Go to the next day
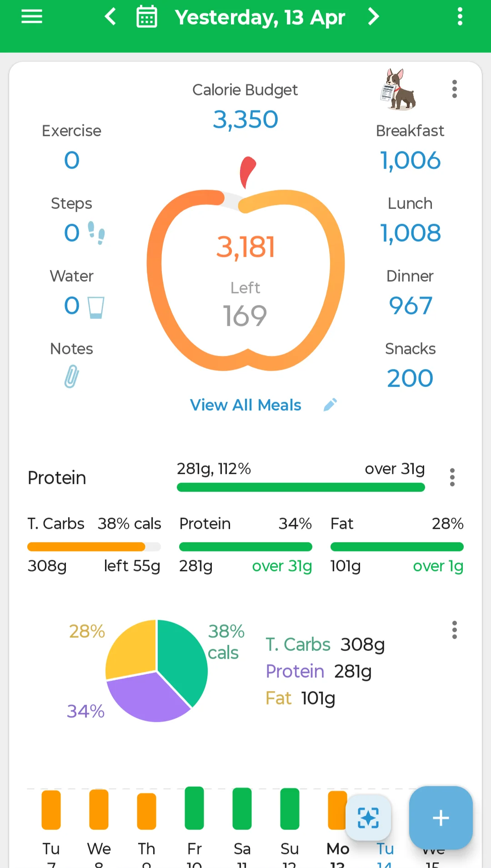Image resolution: width=491 pixels, height=868 pixels. click(x=374, y=17)
